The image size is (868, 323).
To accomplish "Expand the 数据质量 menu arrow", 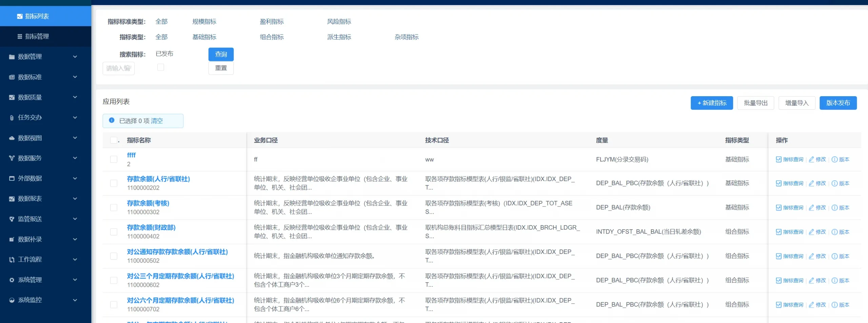I will click(75, 97).
